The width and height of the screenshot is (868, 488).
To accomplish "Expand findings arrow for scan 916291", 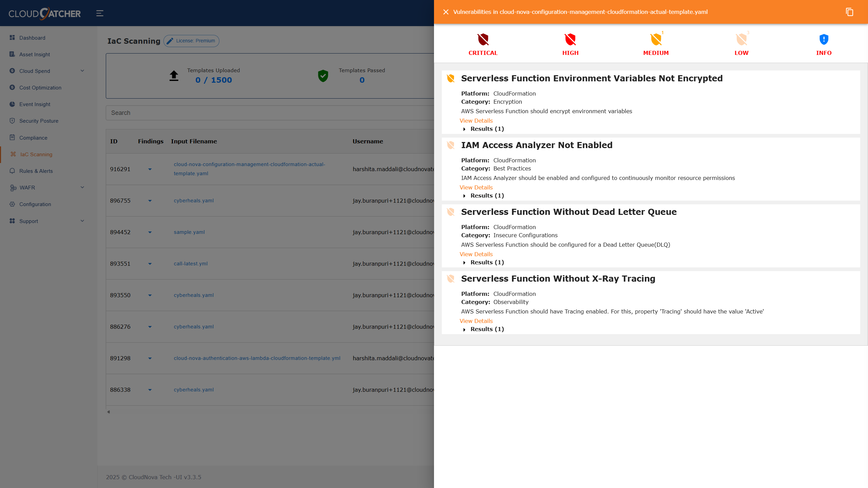I will click(x=150, y=169).
